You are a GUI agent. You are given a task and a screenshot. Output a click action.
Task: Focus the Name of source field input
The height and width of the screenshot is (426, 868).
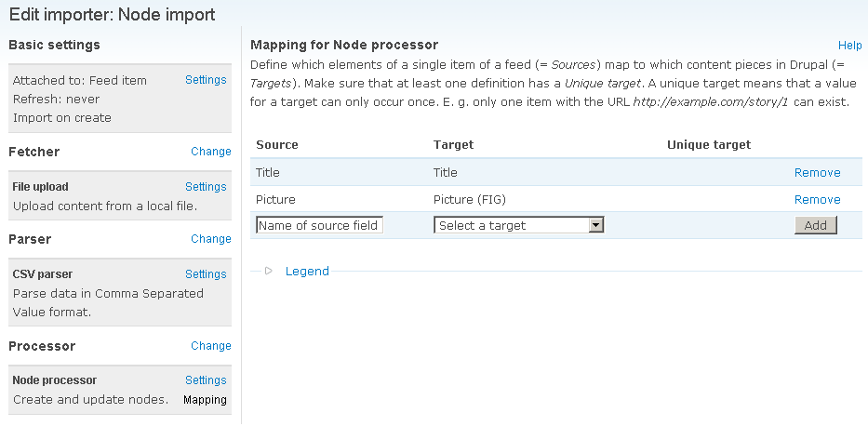point(319,225)
